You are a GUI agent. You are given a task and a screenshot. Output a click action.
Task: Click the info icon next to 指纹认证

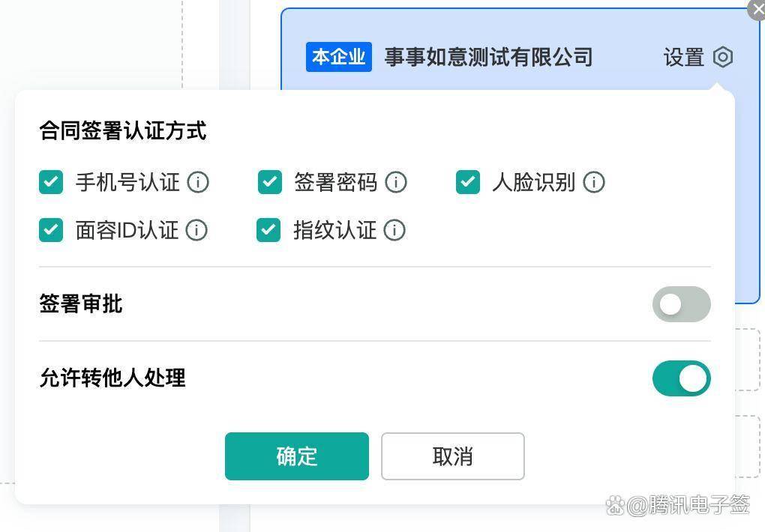coord(394,230)
